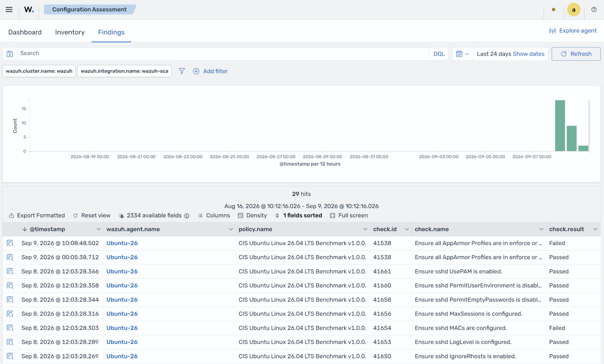
Task: Open the calendar quick date menu
Action: 462,54
